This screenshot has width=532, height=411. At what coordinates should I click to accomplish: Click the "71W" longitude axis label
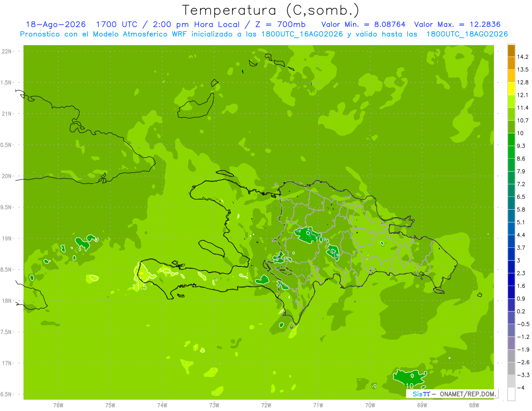coord(318,405)
